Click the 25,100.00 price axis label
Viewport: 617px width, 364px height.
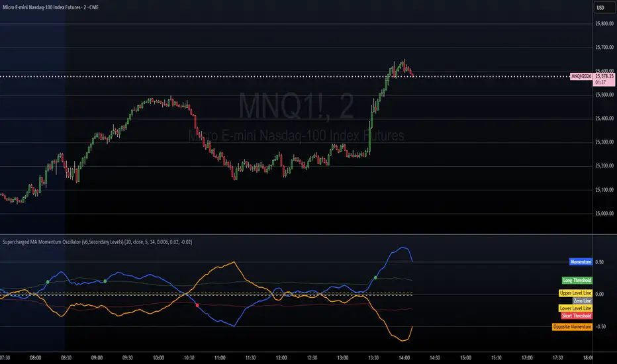(604, 190)
